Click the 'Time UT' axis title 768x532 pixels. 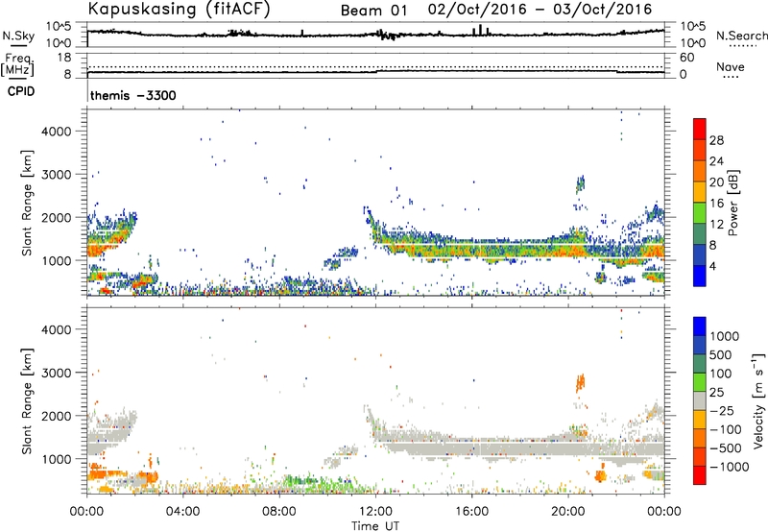[x=375, y=526]
